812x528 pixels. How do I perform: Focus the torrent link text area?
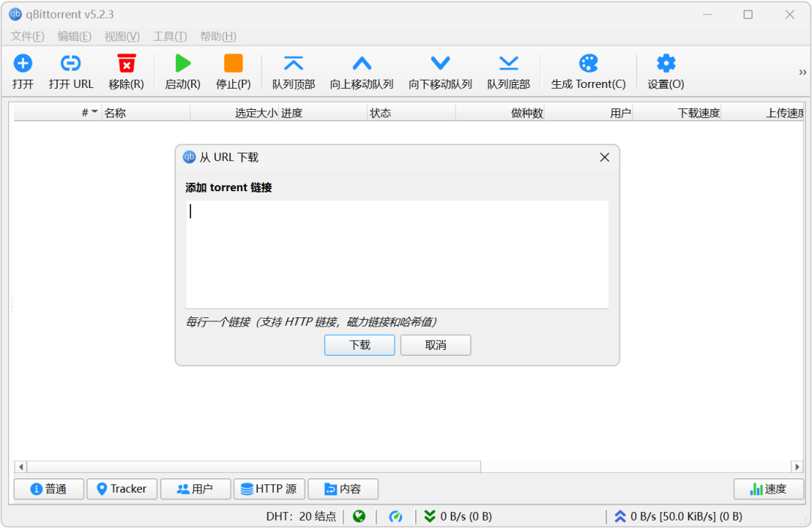pyautogui.click(x=397, y=254)
